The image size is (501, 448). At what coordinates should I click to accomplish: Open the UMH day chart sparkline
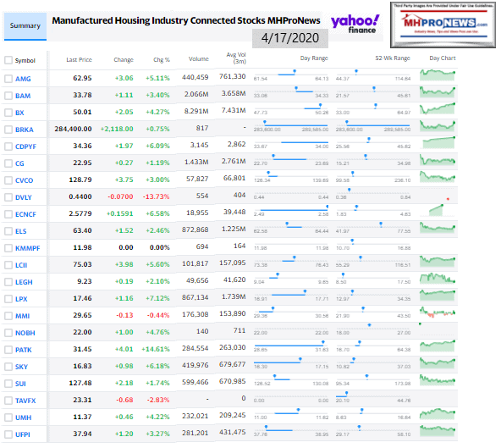pos(438,414)
